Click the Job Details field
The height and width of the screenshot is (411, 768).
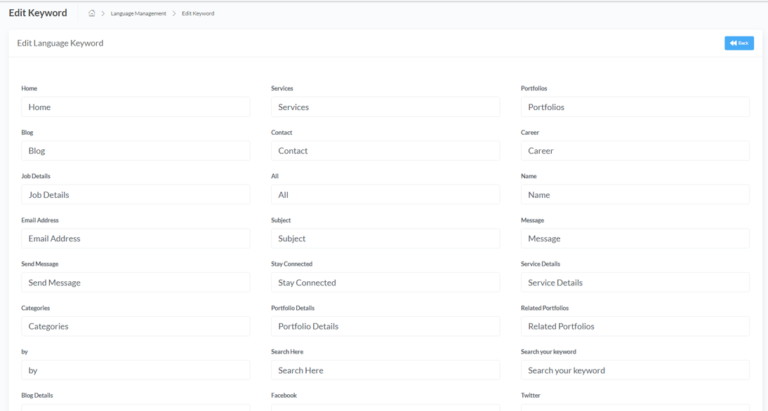(x=136, y=194)
